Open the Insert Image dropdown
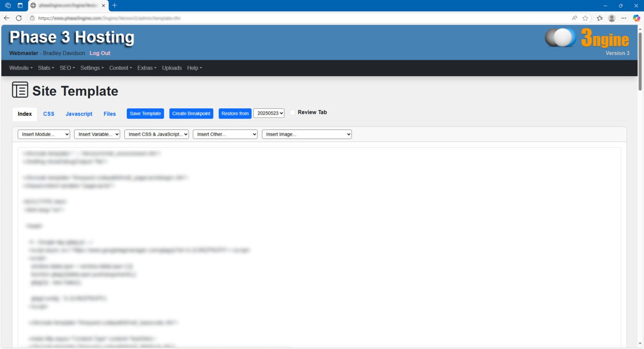 pos(307,134)
